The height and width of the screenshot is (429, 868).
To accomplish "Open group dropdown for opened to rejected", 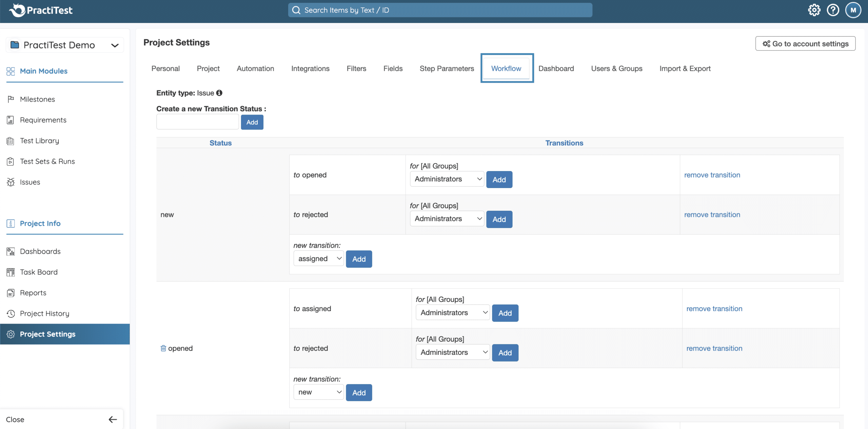I will pyautogui.click(x=453, y=352).
